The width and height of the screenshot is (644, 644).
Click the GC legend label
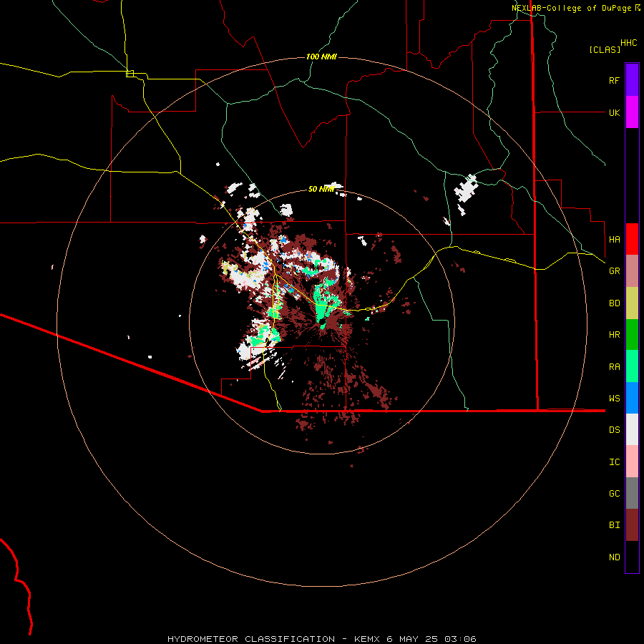coord(614,494)
